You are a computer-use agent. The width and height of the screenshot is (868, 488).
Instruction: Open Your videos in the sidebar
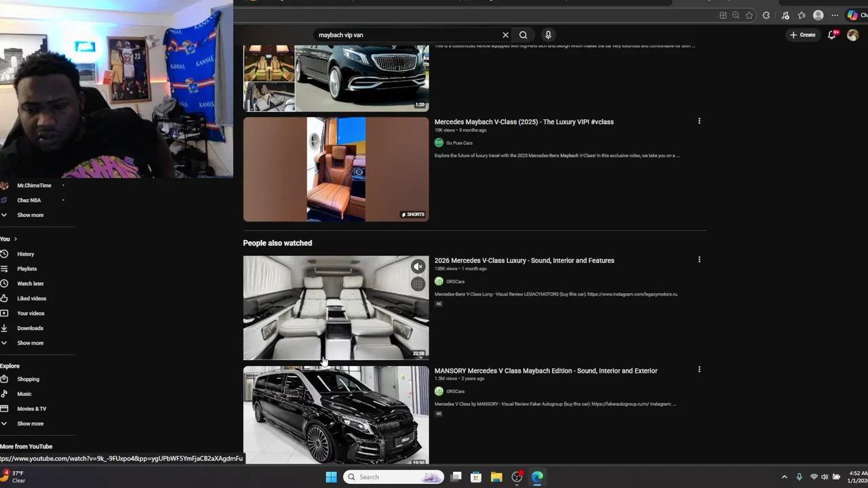31,314
